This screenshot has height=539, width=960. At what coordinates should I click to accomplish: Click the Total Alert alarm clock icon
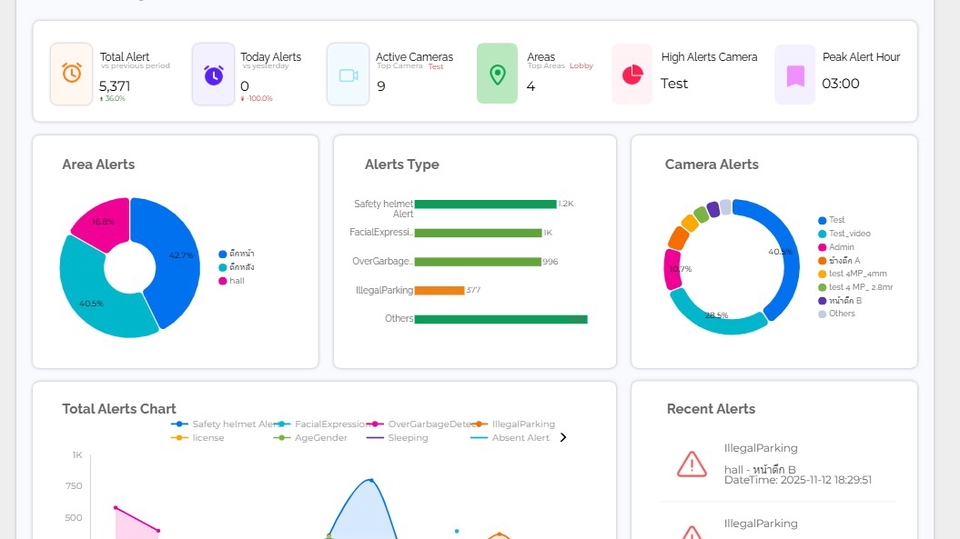tap(72, 74)
